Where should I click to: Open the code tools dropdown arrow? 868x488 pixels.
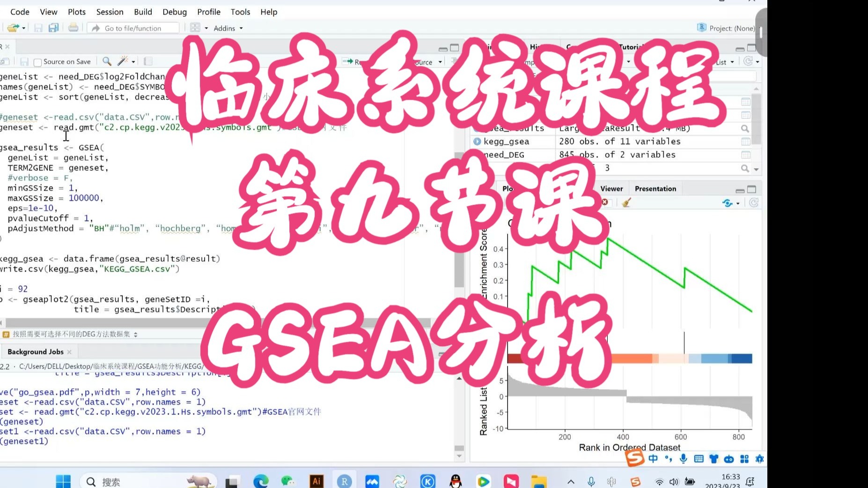[132, 61]
